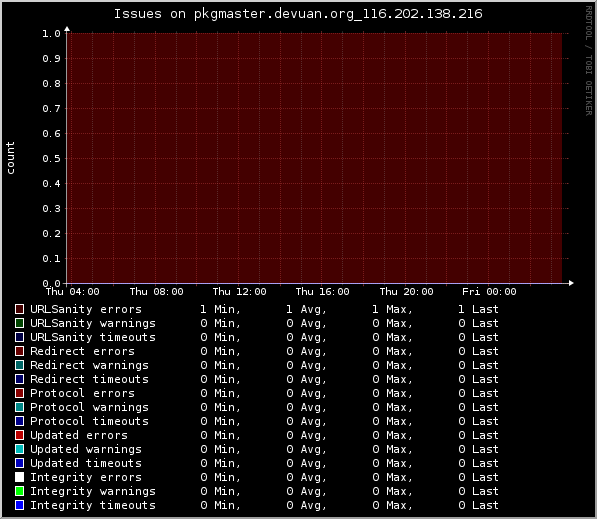This screenshot has height=519, width=597.
Task: Click the Updated warnings cyan swatch
Action: [19, 449]
